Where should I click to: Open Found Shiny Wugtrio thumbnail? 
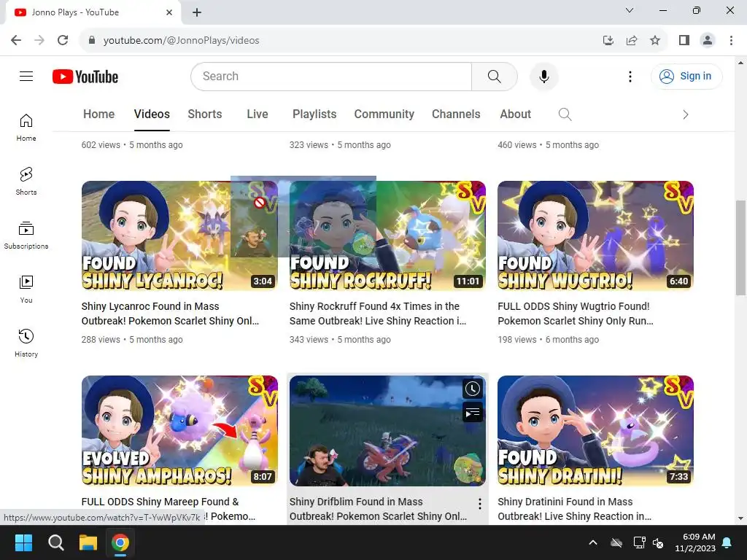pos(595,236)
